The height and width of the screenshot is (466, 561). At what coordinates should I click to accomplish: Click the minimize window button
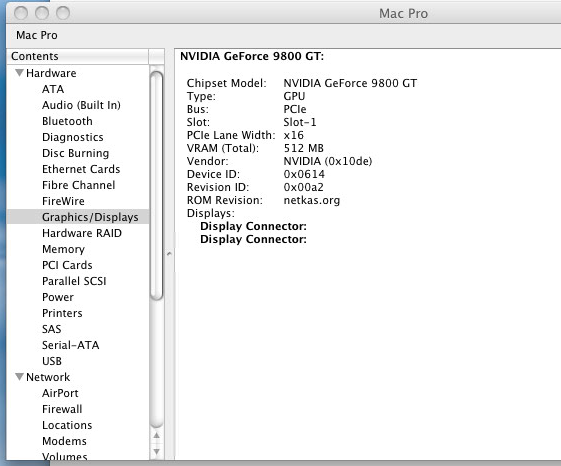[x=42, y=13]
